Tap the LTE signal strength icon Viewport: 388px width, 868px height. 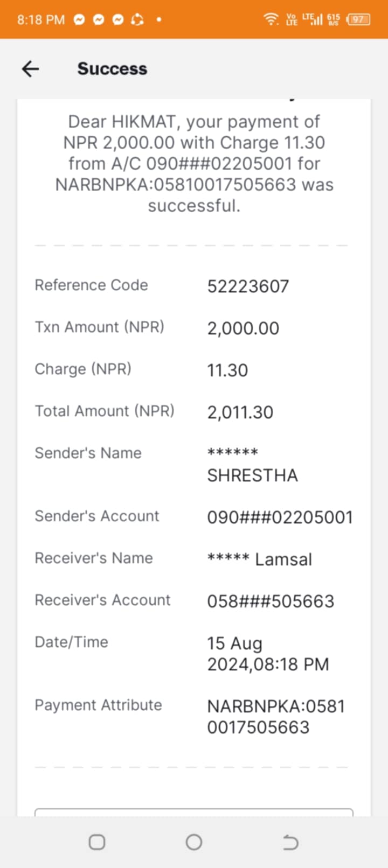[312, 19]
